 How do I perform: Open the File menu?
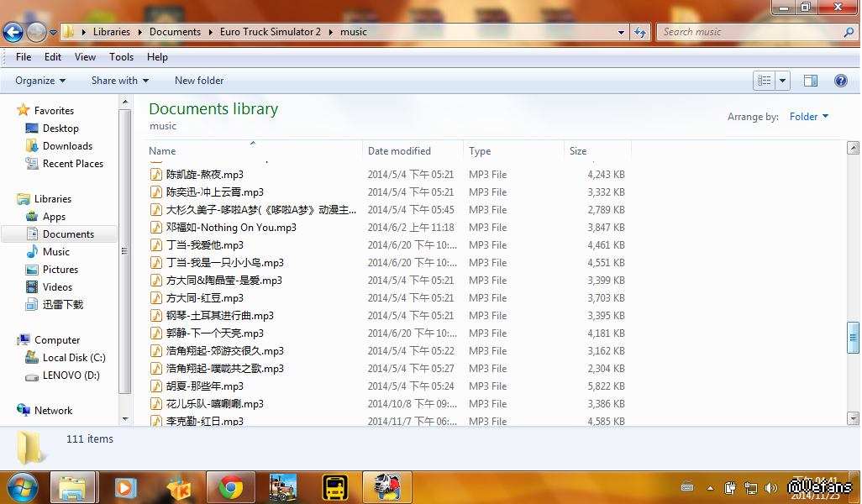(x=24, y=57)
